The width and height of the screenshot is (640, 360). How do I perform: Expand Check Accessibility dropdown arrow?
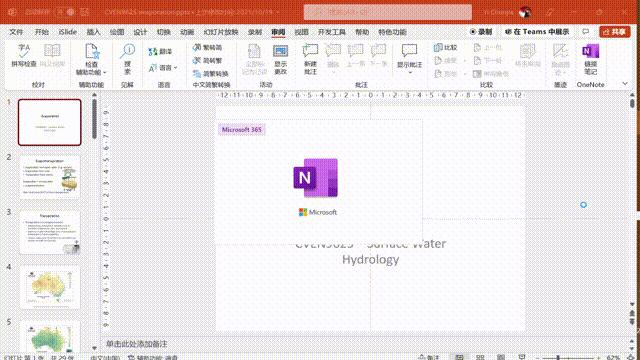click(104, 72)
